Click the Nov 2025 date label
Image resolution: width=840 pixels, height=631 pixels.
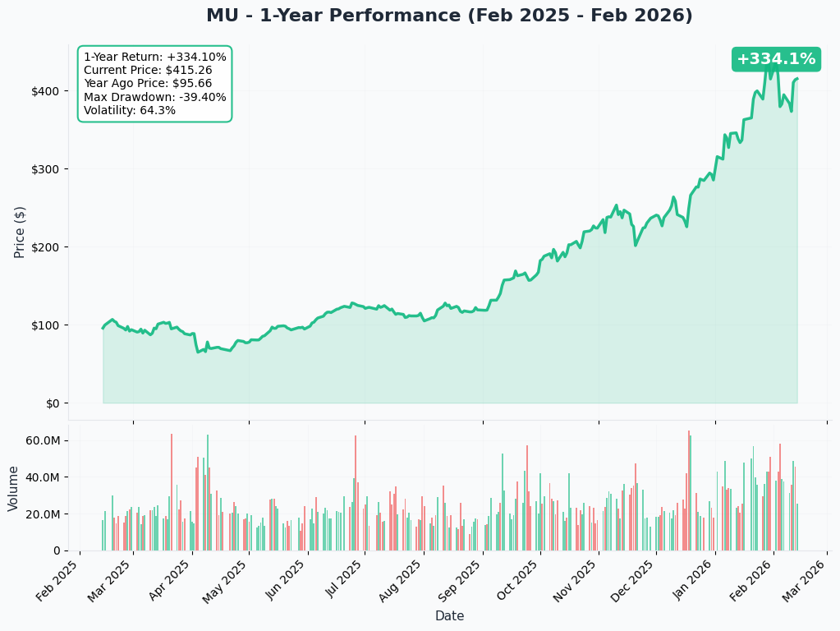(x=576, y=582)
